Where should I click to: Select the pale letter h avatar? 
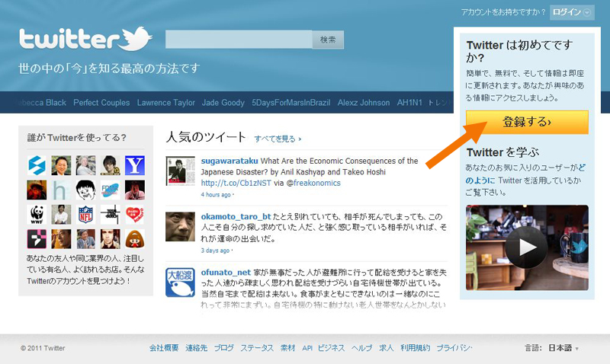(61, 190)
